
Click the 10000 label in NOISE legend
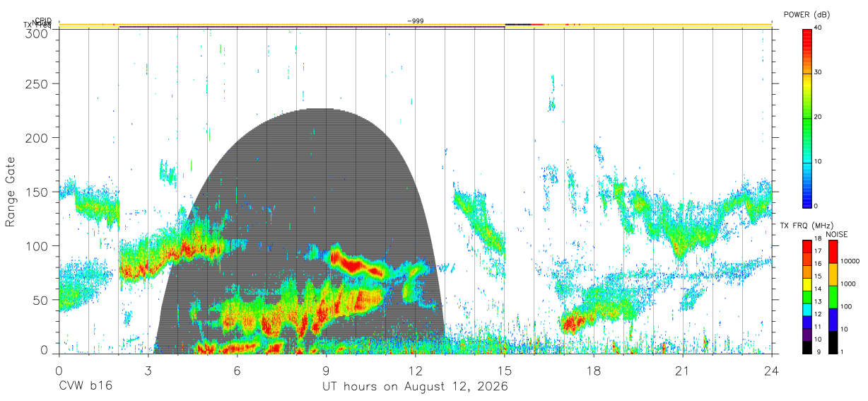[x=849, y=261]
